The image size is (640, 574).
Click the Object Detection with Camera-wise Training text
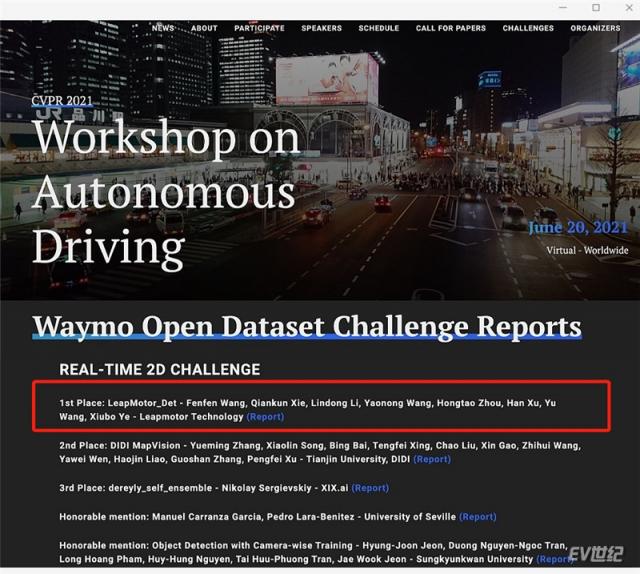point(252,545)
